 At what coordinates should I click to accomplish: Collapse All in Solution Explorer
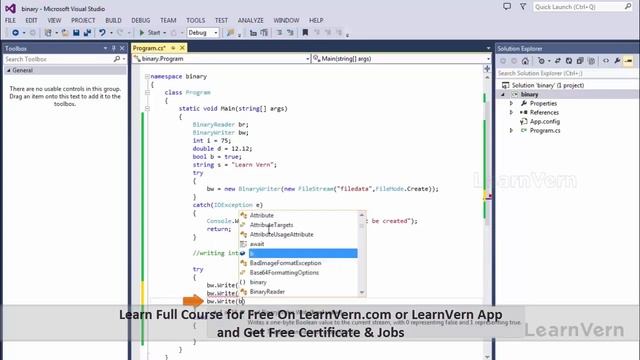[x=580, y=61]
